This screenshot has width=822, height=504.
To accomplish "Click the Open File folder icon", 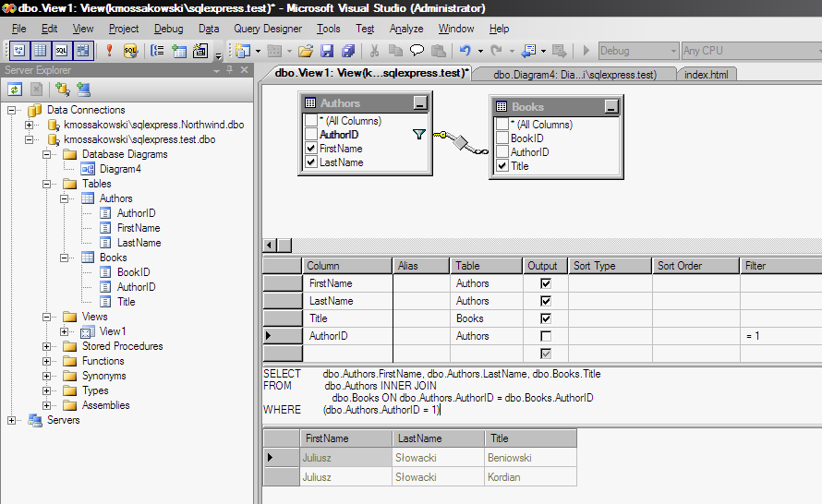I will pos(306,51).
